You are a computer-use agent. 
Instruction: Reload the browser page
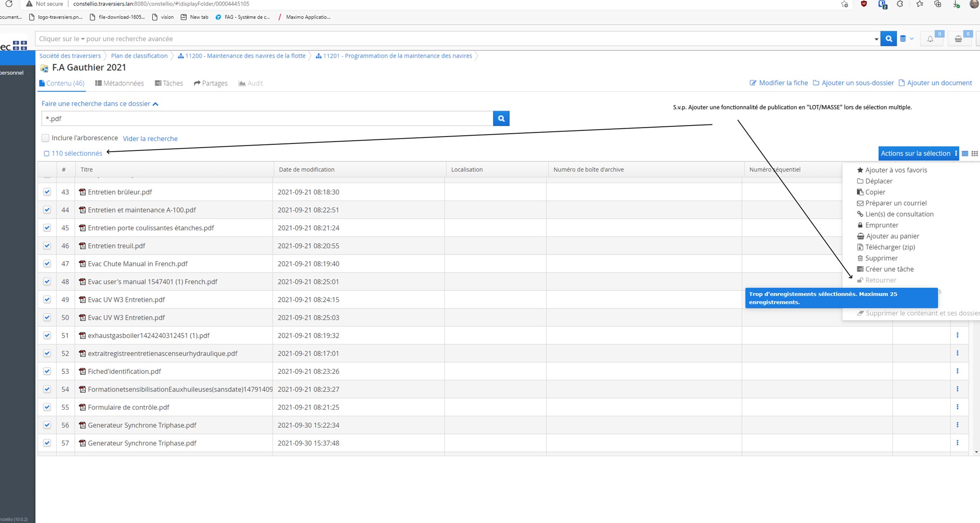click(x=8, y=4)
